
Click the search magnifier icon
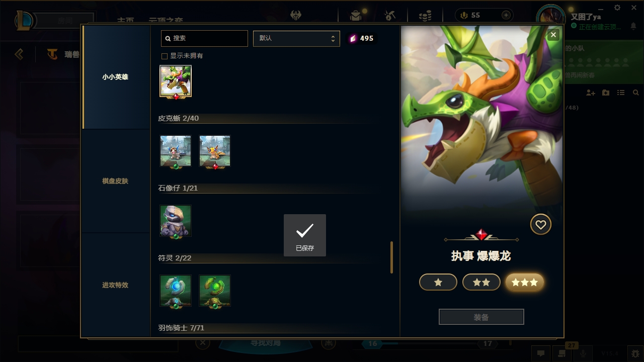pos(168,38)
